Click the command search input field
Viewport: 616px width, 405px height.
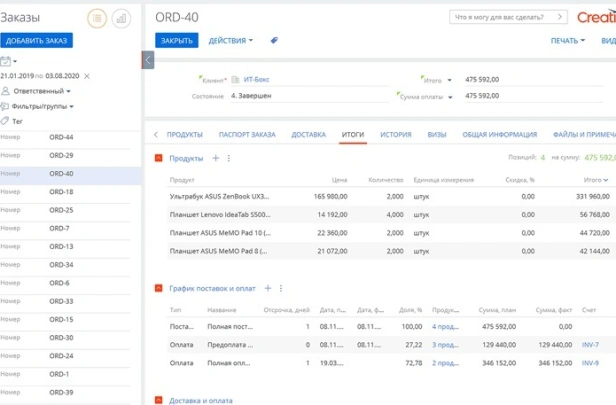pos(505,17)
